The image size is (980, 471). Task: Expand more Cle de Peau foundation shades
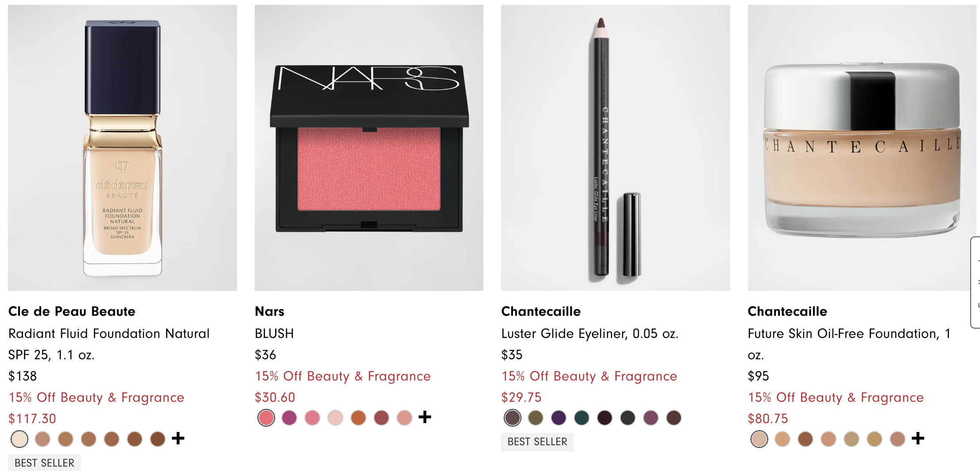[178, 438]
